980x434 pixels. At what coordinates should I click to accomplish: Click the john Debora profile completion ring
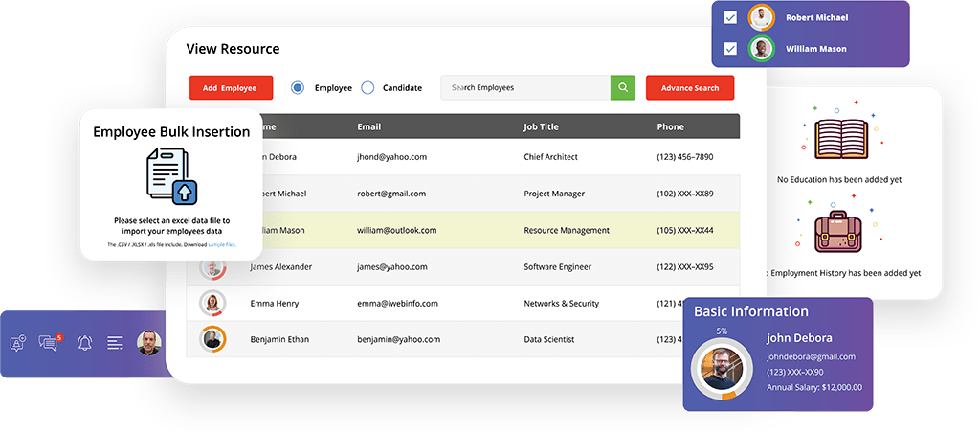pyautogui.click(x=722, y=368)
